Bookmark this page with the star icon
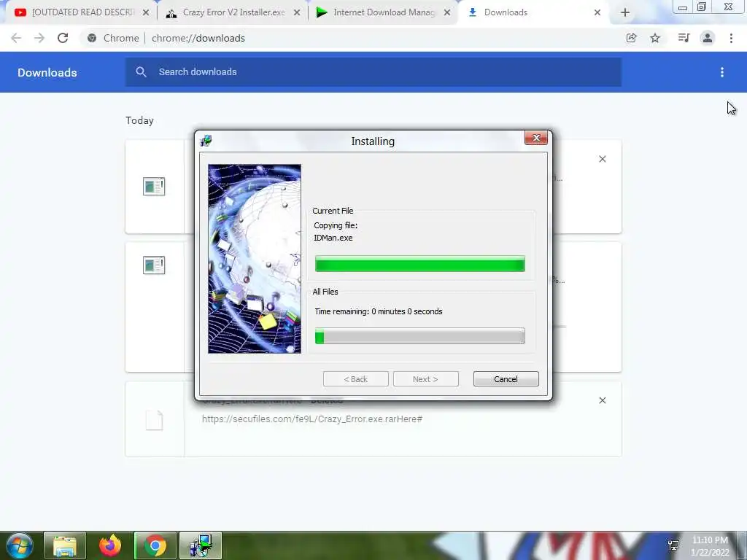The height and width of the screenshot is (560, 747). click(655, 38)
